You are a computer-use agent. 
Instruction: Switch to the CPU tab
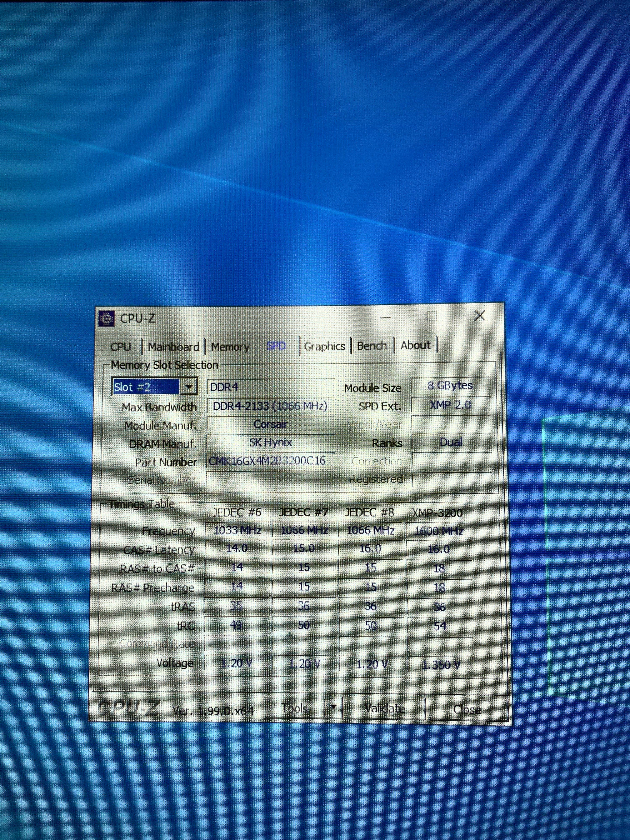coord(121,347)
